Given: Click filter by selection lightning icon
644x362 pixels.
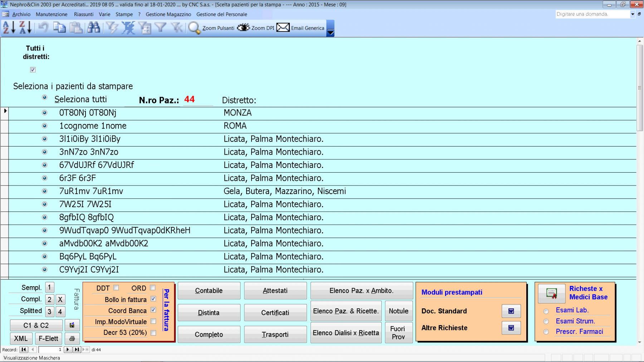Looking at the screenshot, I should [112, 28].
